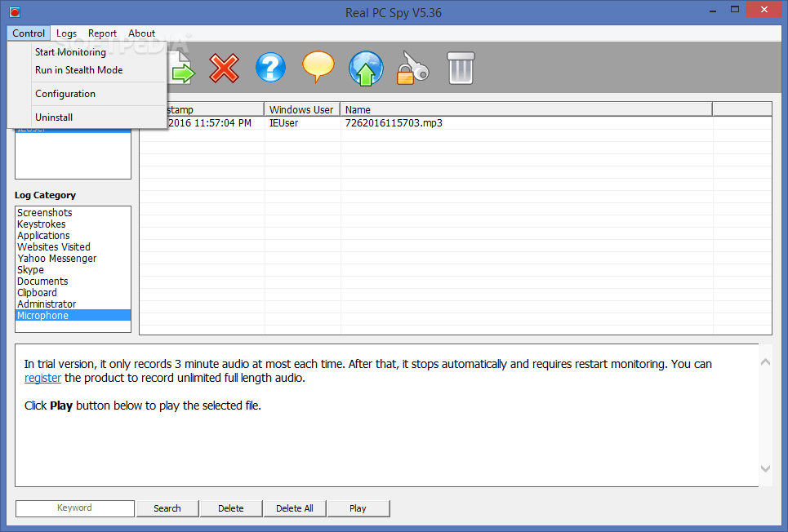
Task: Open the Report menu
Action: (102, 33)
